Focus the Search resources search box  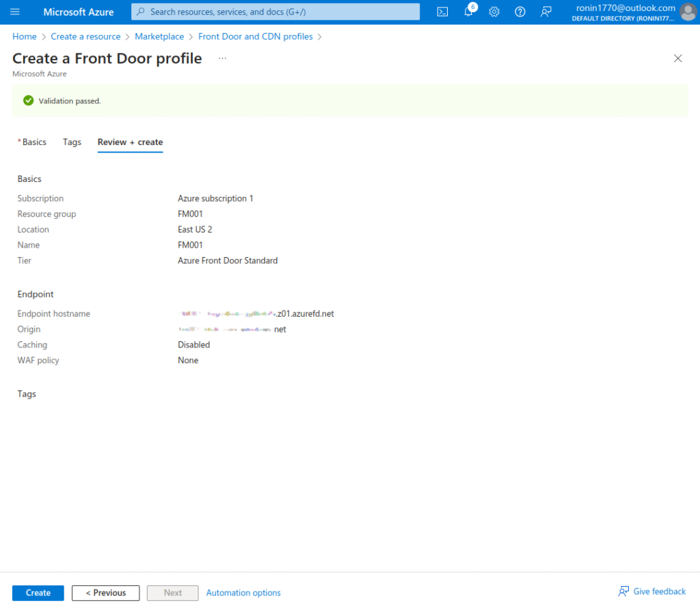[x=275, y=12]
